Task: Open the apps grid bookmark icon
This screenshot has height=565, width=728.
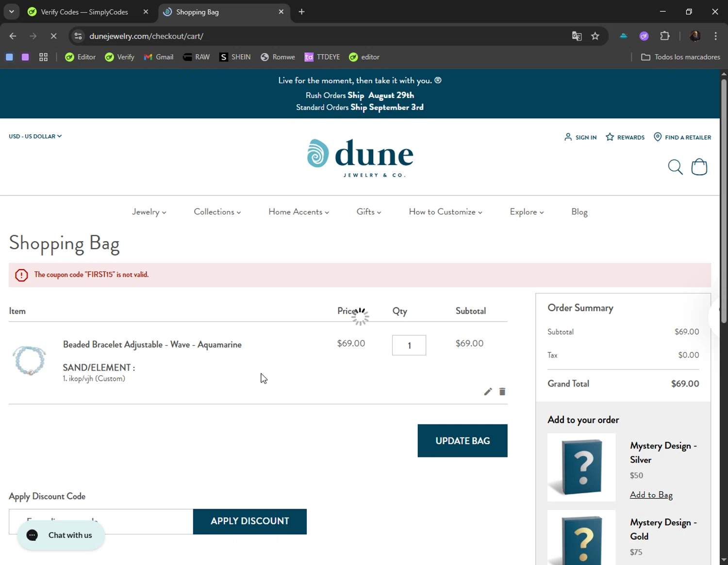Action: coord(43,57)
